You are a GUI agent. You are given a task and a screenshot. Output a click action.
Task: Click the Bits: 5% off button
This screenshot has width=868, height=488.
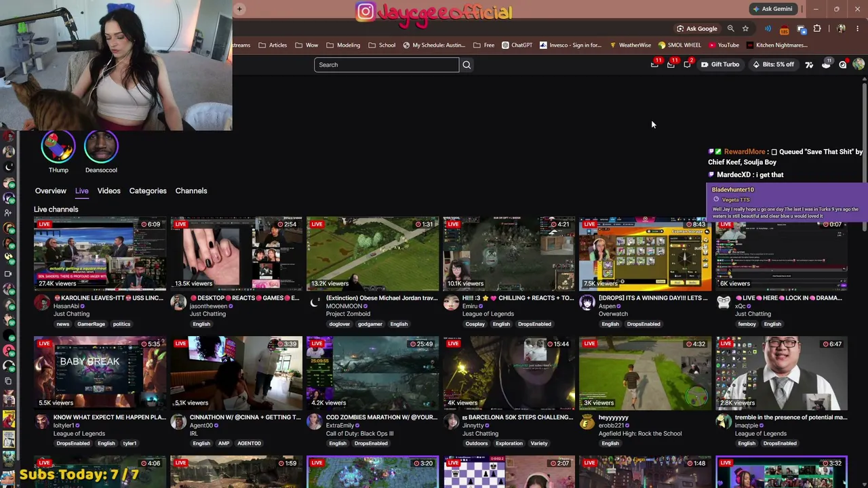tap(773, 64)
